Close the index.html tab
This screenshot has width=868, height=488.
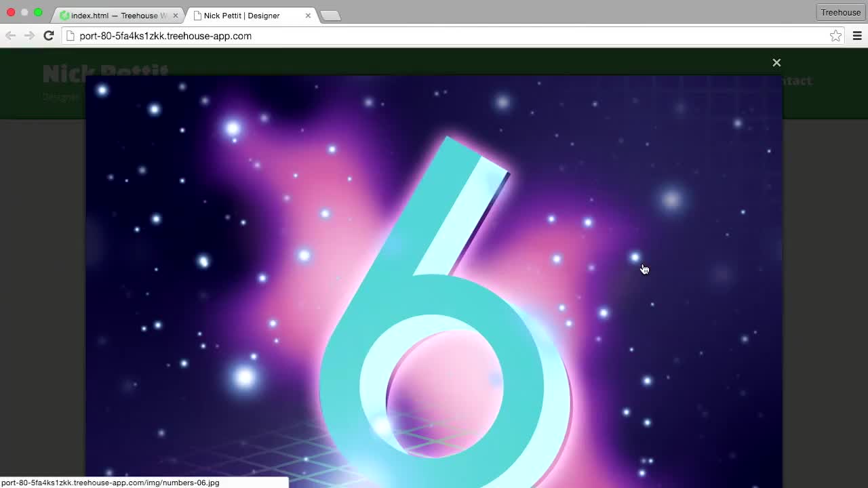click(175, 14)
